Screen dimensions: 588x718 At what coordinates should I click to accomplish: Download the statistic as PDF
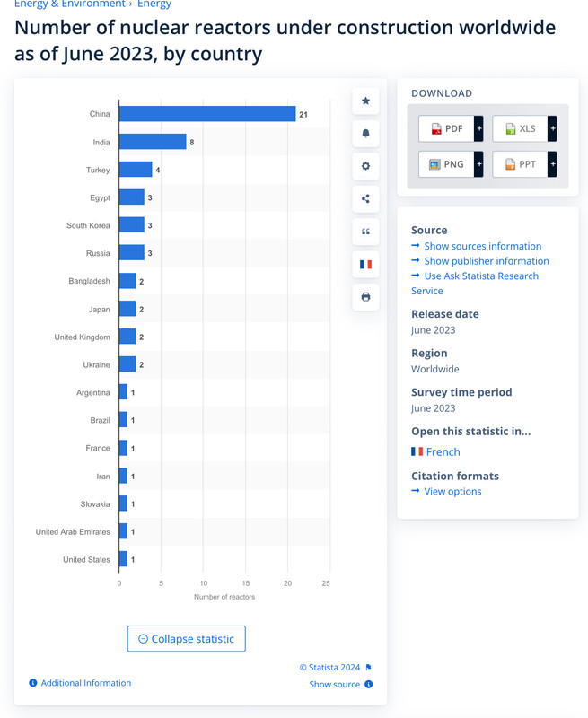coord(446,128)
